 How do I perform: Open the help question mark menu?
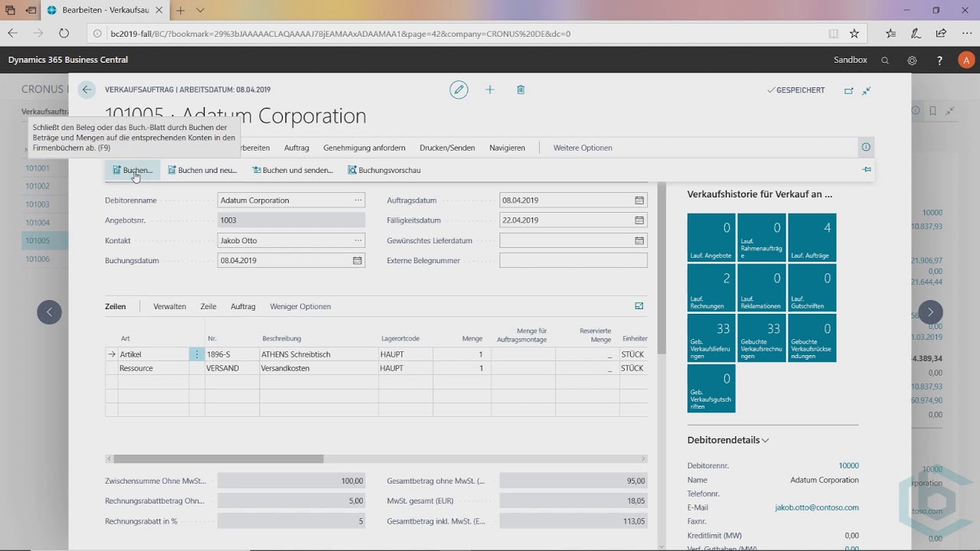point(939,60)
